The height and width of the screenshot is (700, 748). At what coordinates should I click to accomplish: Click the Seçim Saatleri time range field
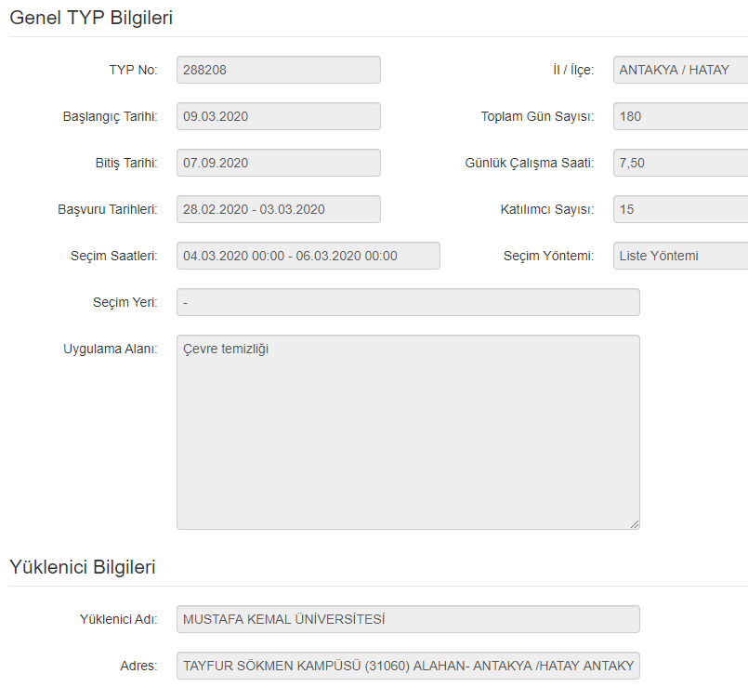point(308,256)
